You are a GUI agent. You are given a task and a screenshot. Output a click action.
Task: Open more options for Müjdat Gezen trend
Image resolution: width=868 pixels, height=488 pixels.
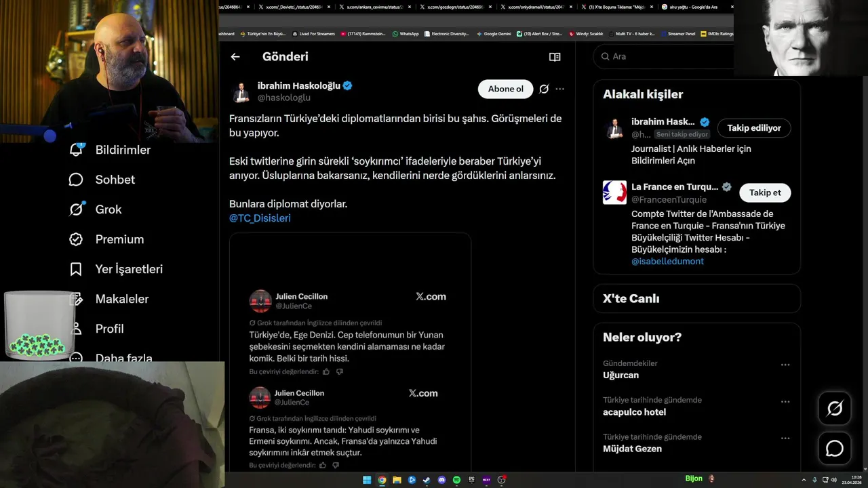[785, 438]
